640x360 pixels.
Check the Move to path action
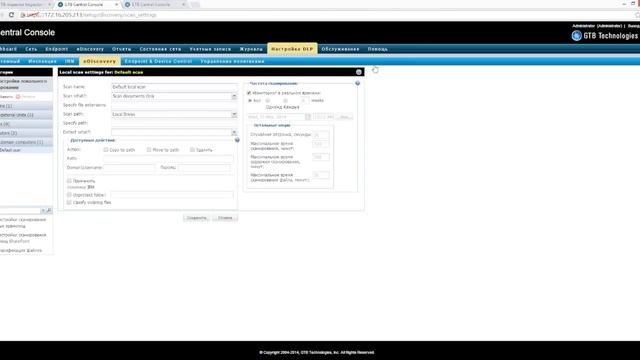[x=149, y=150]
